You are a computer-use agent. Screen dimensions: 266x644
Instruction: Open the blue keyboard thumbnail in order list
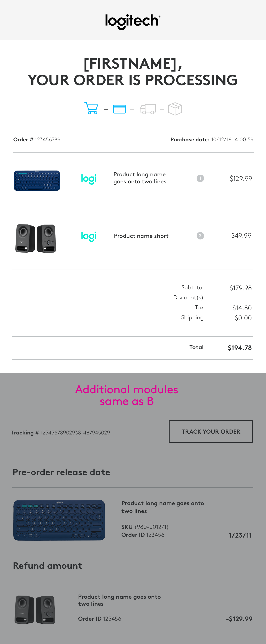point(37,180)
